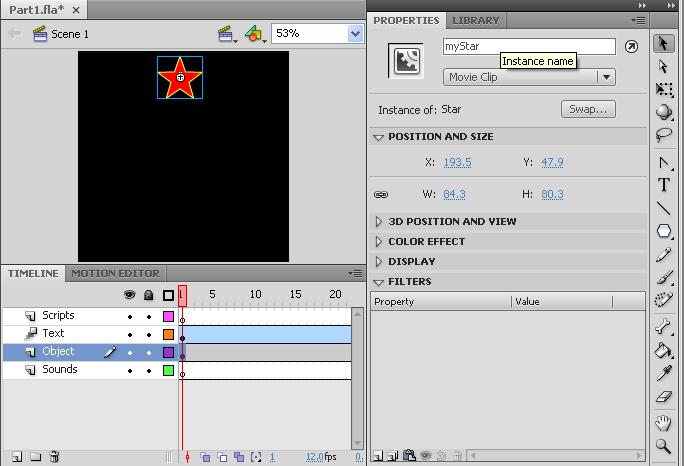Select the Text tool
The image size is (684, 466).
click(x=663, y=185)
